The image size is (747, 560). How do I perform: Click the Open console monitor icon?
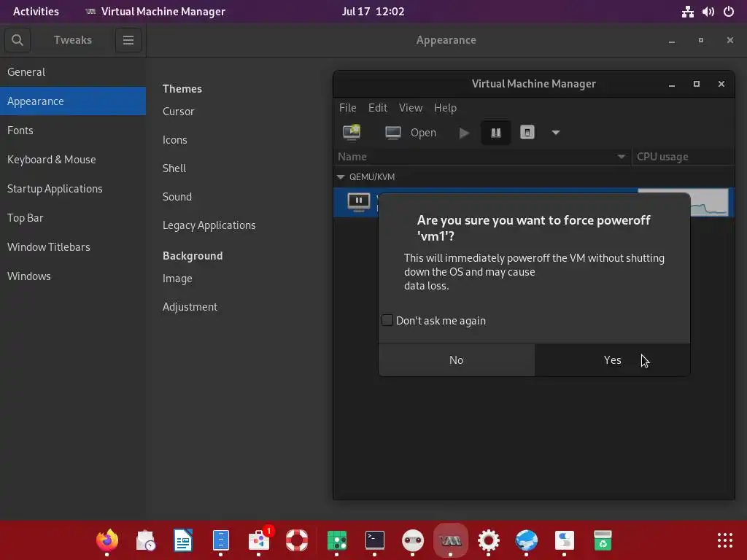coord(393,133)
